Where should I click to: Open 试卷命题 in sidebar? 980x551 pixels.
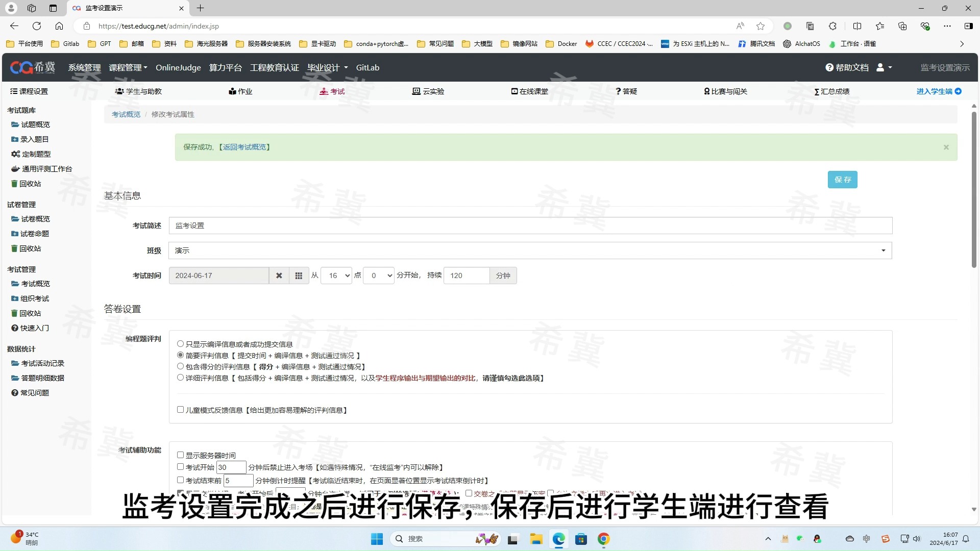30,234
